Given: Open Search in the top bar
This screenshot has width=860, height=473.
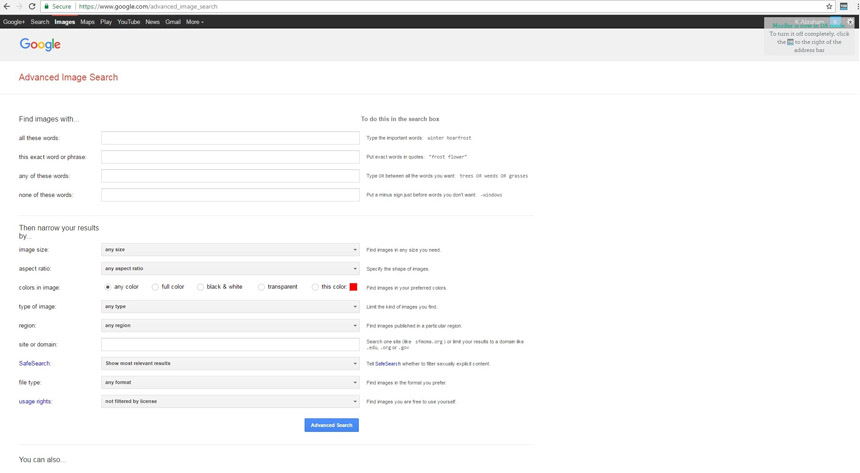Looking at the screenshot, I should tap(39, 22).
